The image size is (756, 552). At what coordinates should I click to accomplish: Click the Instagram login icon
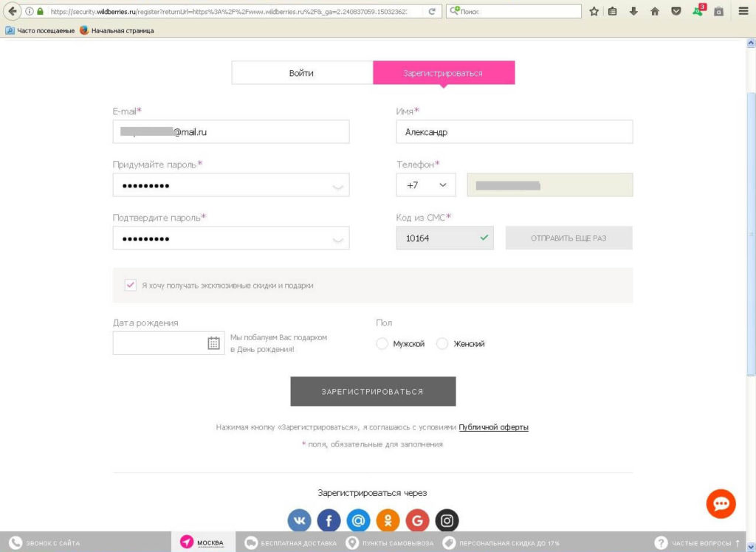coord(447,521)
